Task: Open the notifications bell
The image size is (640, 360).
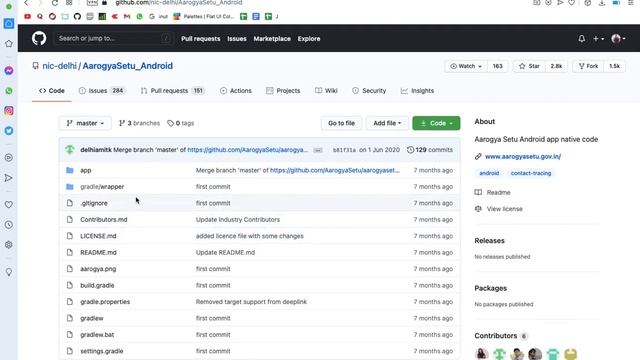Action: pyautogui.click(x=582, y=39)
